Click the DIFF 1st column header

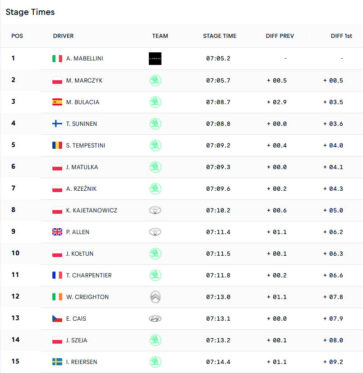[x=341, y=36]
